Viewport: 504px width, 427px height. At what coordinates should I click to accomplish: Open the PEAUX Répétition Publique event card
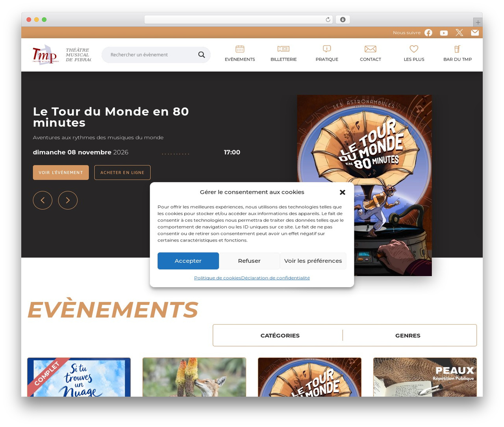point(425,377)
